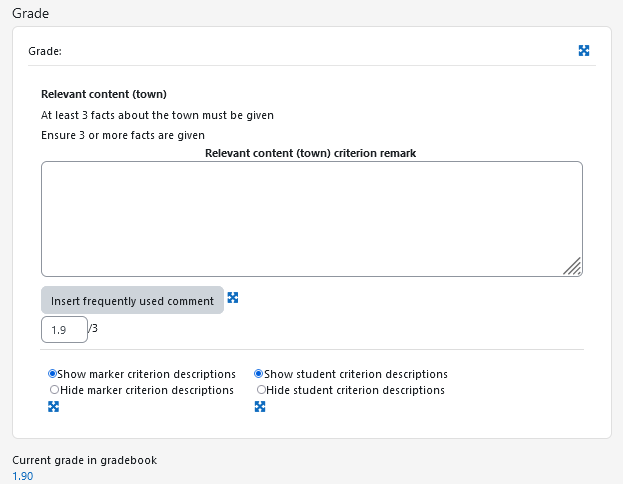Click the At least 3 facts description
The width and height of the screenshot is (623, 484).
pos(157,115)
